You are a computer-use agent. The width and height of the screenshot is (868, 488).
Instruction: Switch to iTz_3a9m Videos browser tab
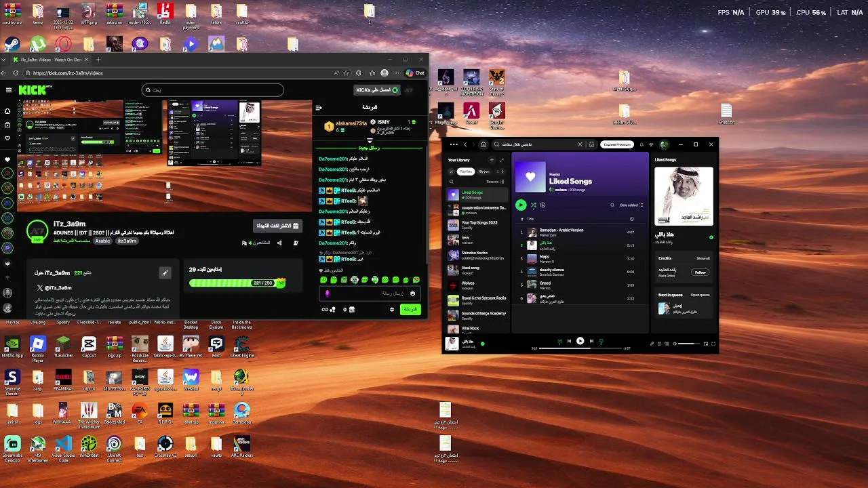[51, 60]
